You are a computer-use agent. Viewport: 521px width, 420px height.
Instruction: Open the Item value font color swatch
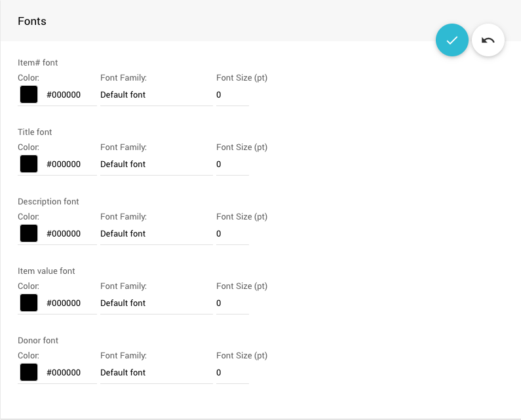pos(29,303)
